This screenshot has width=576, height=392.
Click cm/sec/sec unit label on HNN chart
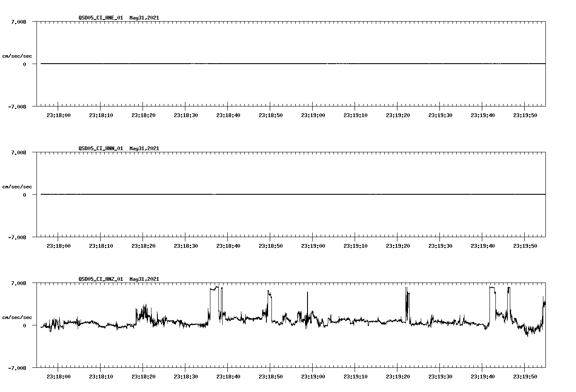[17, 187]
